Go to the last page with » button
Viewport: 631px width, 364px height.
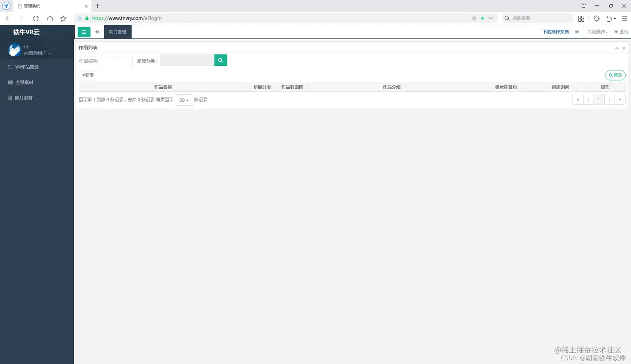620,100
